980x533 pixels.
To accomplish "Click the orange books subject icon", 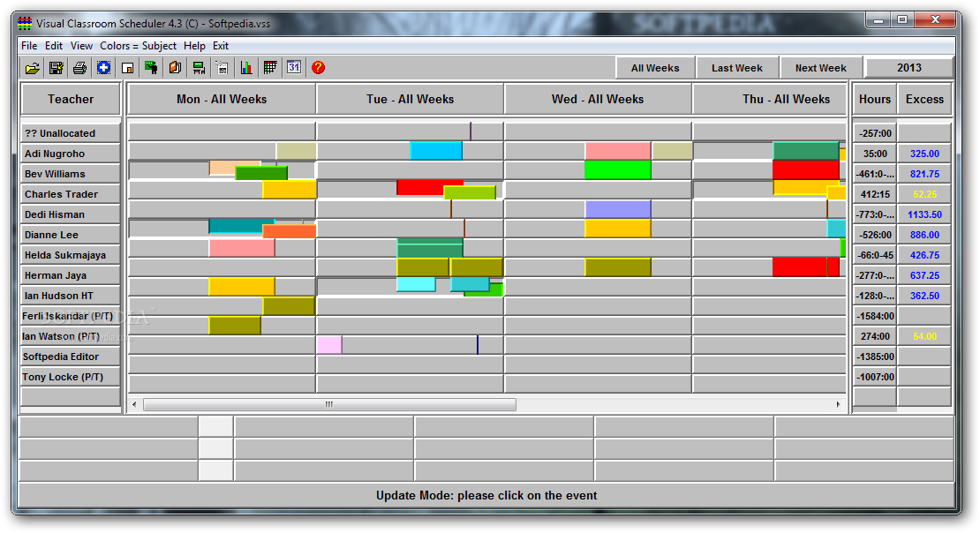I will pyautogui.click(x=175, y=67).
